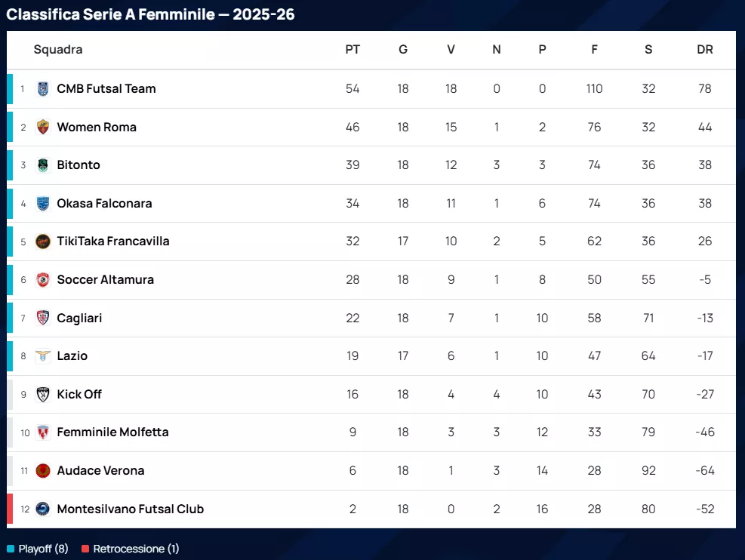The image size is (745, 560).
Task: Click the TikiTaka Francavilla round logo
Action: pyautogui.click(x=43, y=242)
